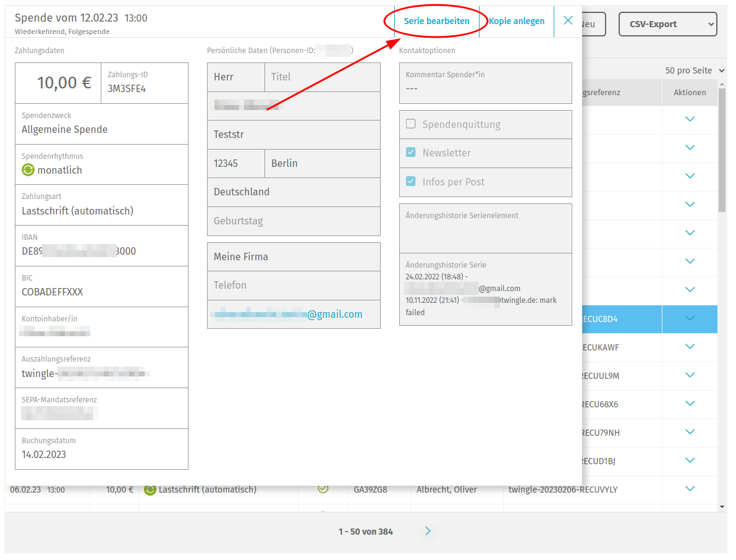Screen dimensions: 736x560
Task: Uncheck the Infos per Post checkbox
Action: click(411, 181)
